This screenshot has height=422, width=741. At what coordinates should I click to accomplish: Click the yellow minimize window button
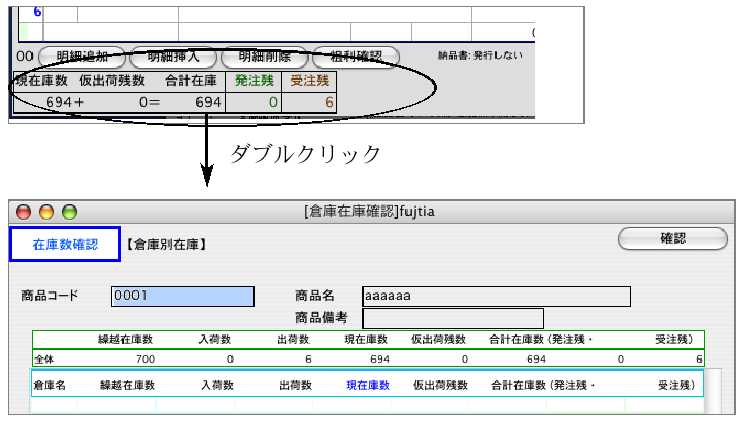tap(47, 211)
